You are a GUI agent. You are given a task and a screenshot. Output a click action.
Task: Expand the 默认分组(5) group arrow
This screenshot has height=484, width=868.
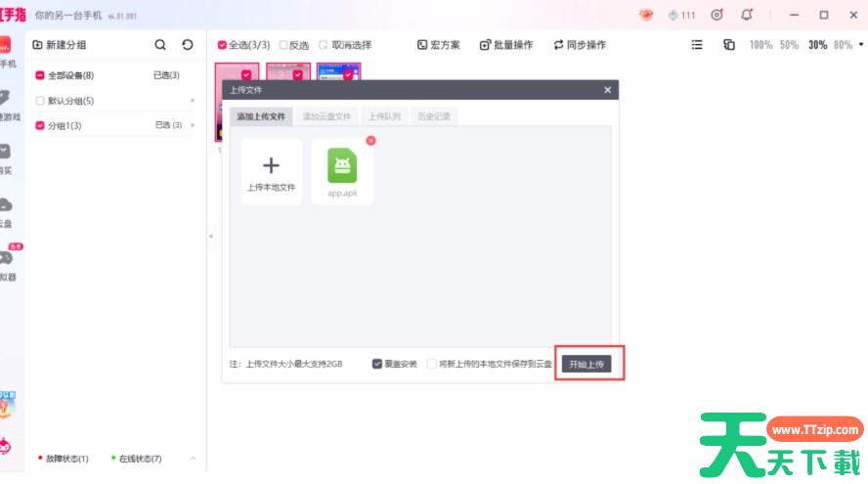pyautogui.click(x=193, y=101)
